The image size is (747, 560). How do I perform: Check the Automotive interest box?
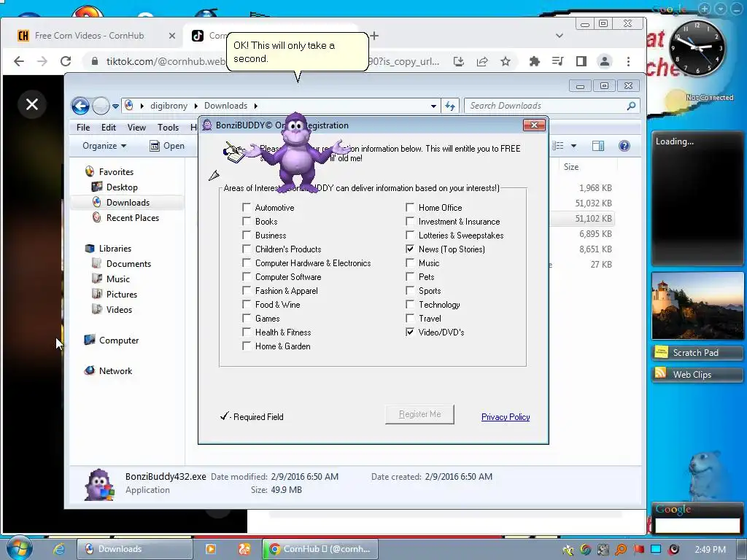[x=247, y=207]
